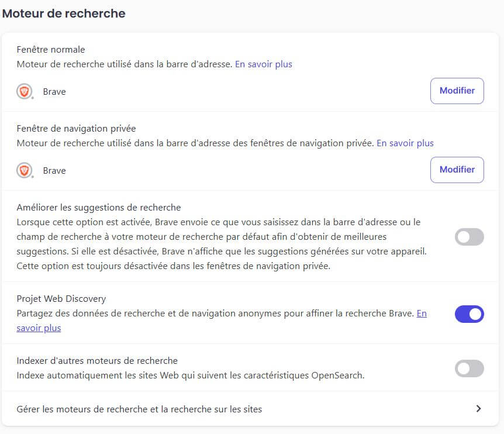Click Modifier button for Fenêtre de navigation privée
Viewport: 504px width, 434px height.
pos(457,170)
